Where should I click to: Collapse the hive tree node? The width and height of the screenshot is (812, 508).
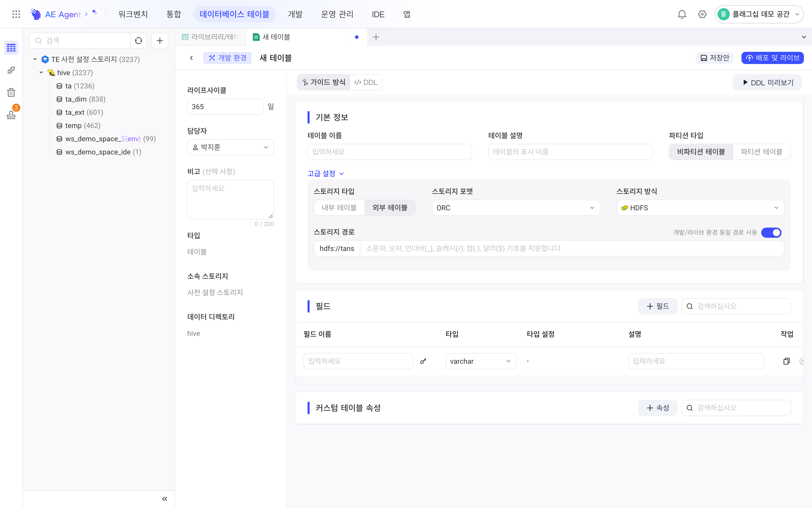[x=41, y=73]
